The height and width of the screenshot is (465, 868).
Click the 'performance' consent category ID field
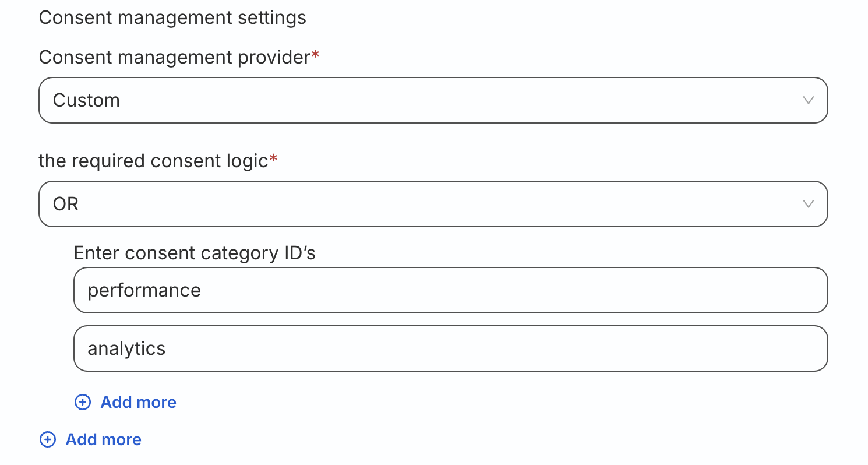tap(450, 290)
